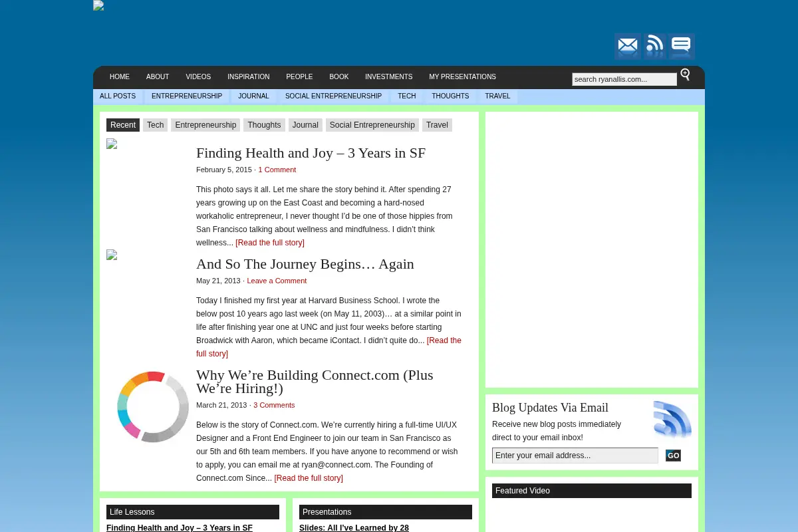
Task: Open the RSS feed icon in header
Action: (x=654, y=46)
